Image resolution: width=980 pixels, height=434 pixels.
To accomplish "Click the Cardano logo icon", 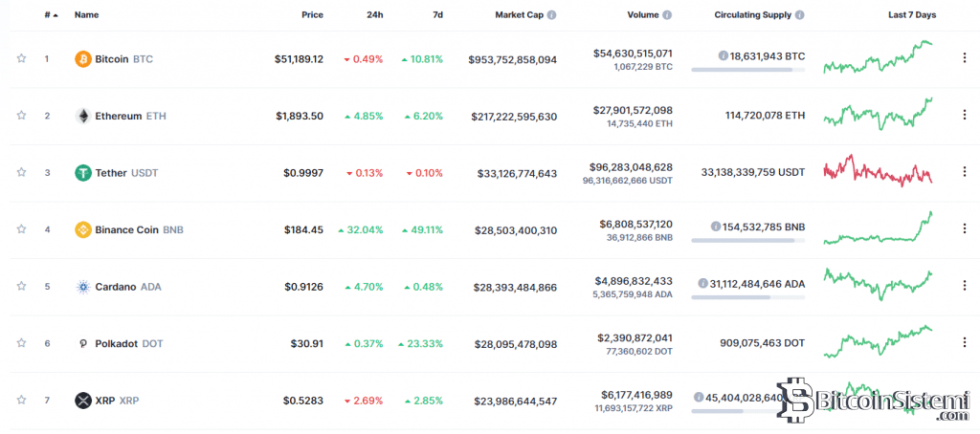I will point(83,286).
